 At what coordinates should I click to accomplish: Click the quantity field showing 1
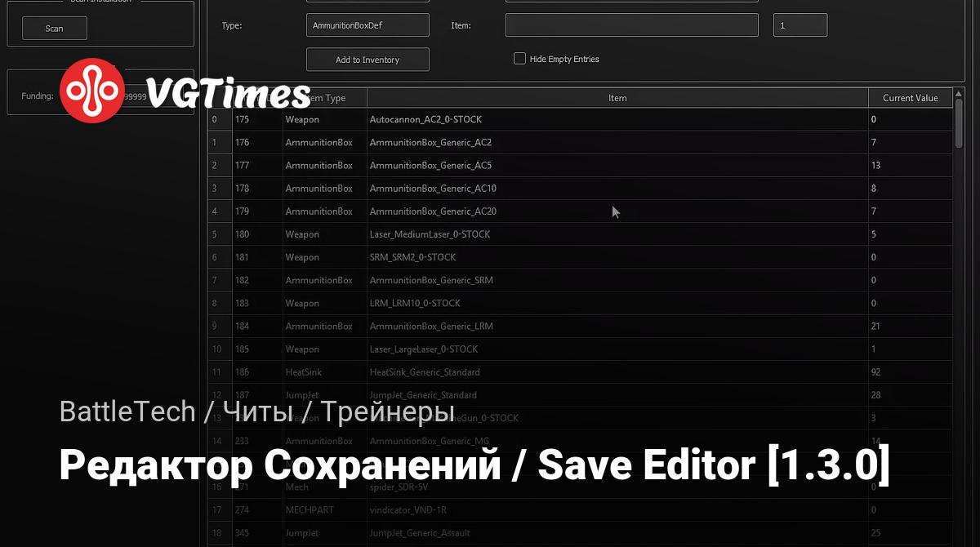coord(800,25)
